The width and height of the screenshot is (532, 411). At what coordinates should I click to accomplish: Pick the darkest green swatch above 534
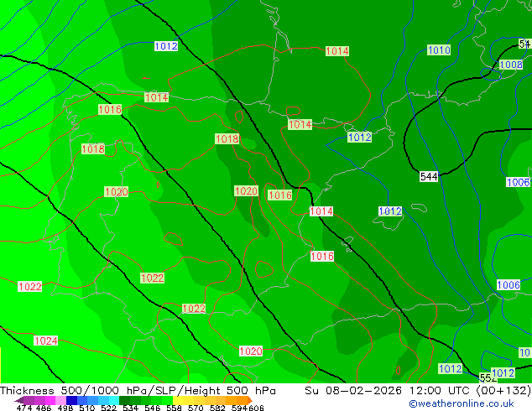[124, 400]
